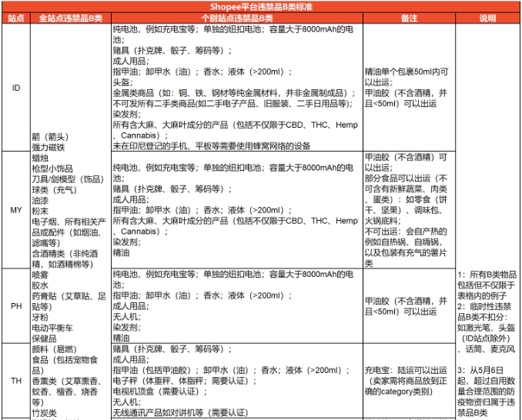
Task: Click the '刀具/剑模型（饰品）' entry
Action: coord(68,179)
